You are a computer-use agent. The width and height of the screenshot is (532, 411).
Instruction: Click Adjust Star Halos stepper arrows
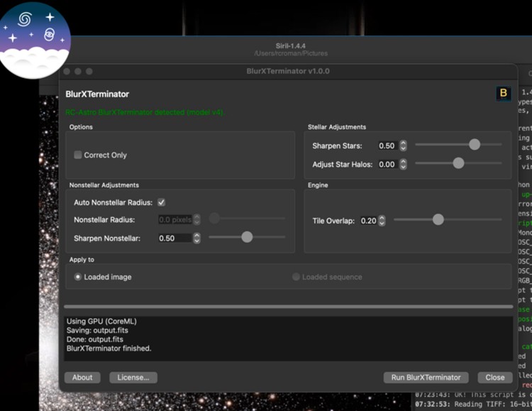(403, 165)
